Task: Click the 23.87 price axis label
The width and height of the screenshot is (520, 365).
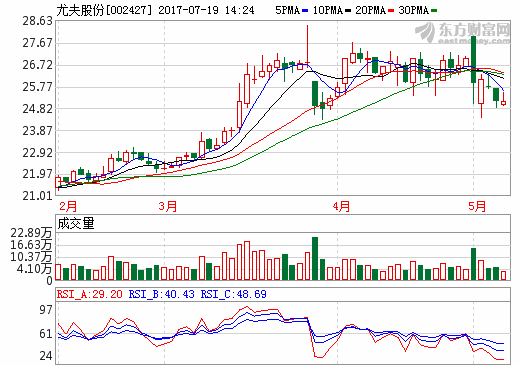Action: (38, 131)
